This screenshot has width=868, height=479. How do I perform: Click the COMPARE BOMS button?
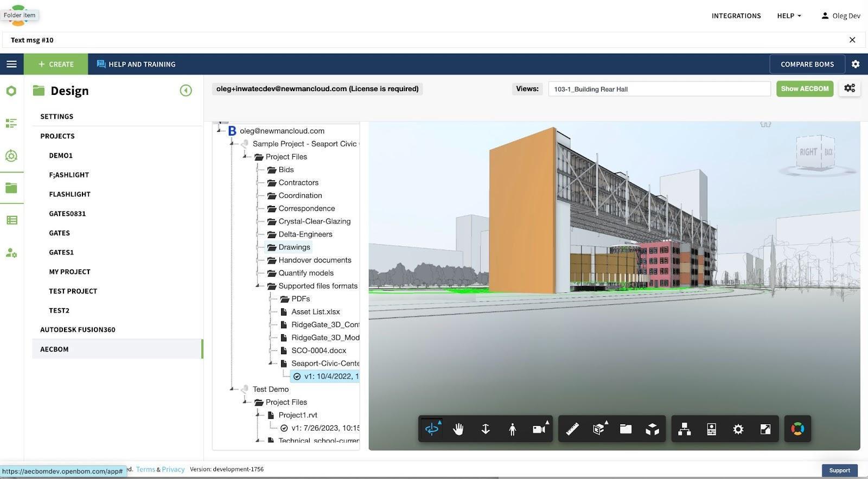807,64
